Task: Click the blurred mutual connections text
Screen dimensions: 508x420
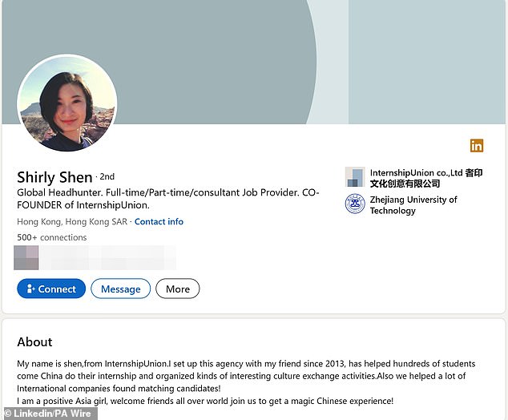Action: tap(108, 257)
